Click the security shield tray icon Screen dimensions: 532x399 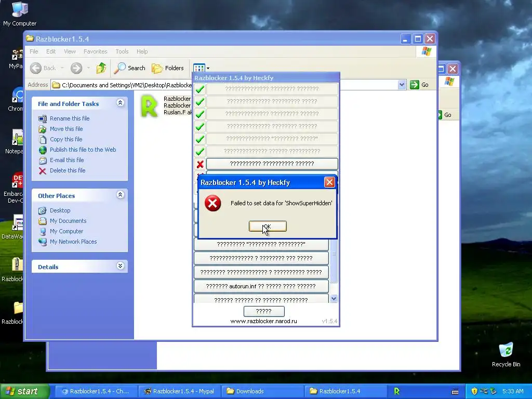point(474,391)
